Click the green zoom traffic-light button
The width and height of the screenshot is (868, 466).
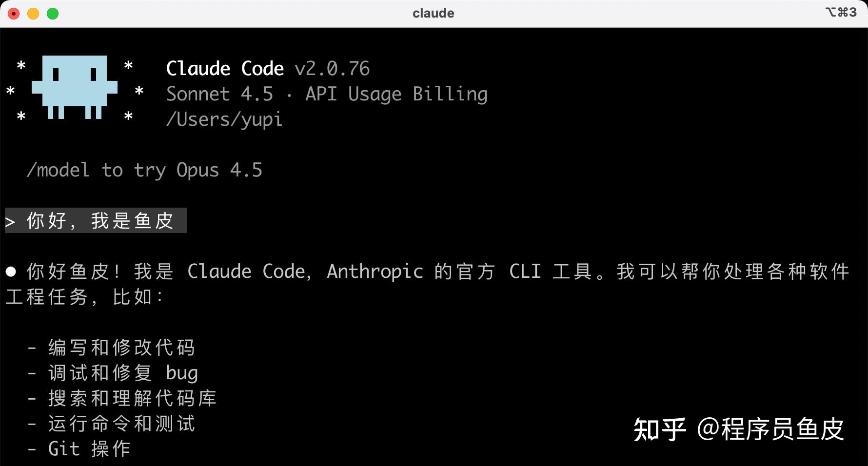pyautogui.click(x=52, y=13)
